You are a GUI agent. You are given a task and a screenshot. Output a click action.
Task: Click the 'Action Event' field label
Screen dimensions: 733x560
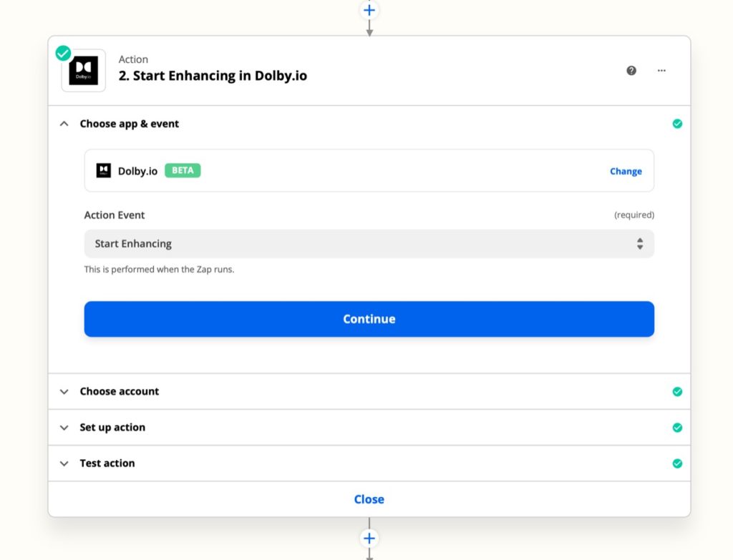pos(115,215)
